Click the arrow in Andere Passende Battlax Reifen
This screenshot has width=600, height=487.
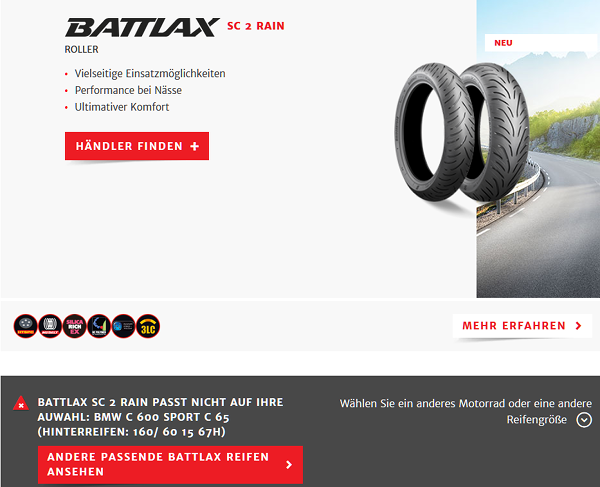(x=289, y=464)
